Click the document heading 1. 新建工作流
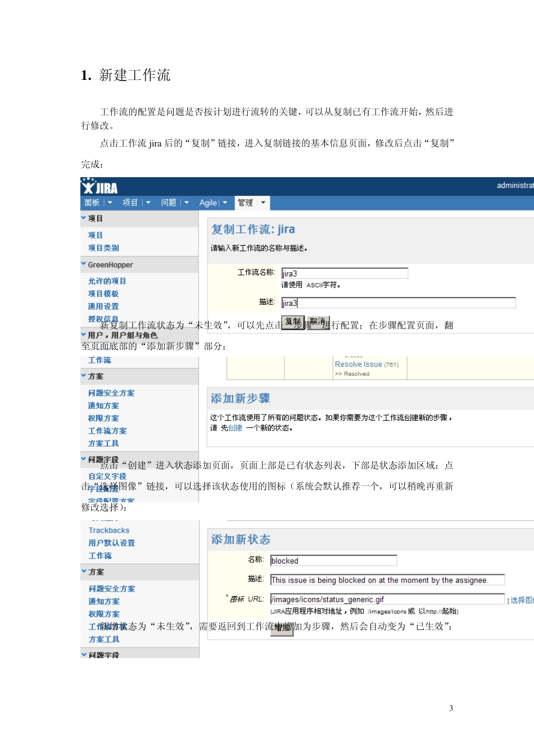The width and height of the screenshot is (534, 756). [125, 75]
